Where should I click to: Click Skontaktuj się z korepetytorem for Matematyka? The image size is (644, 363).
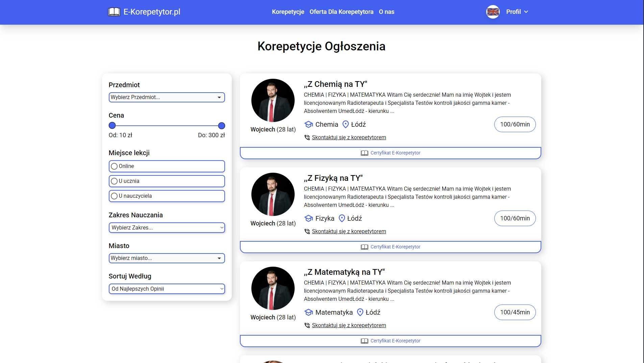pyautogui.click(x=349, y=325)
